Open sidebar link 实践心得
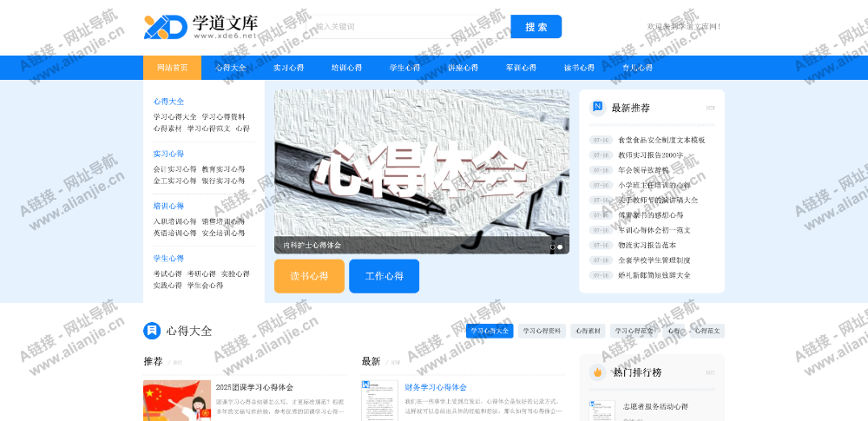This screenshot has width=868, height=421. pyautogui.click(x=168, y=286)
